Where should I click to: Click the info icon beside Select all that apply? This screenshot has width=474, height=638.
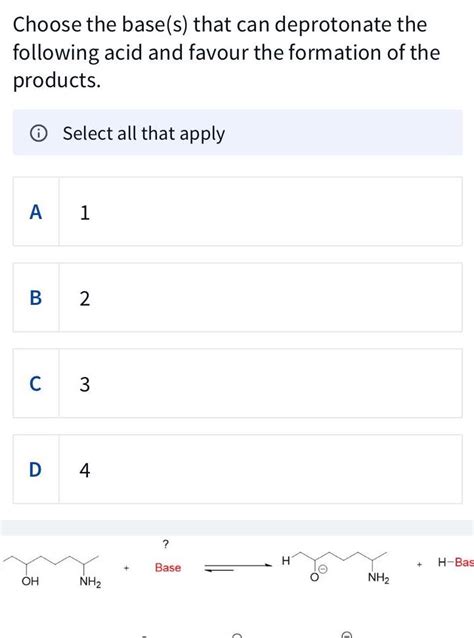(x=38, y=133)
